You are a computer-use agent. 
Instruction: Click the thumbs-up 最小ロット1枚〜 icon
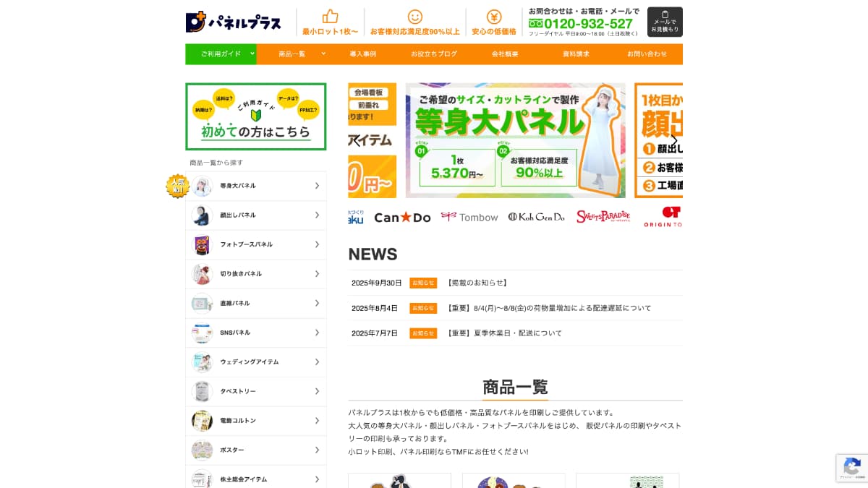pyautogui.click(x=330, y=17)
